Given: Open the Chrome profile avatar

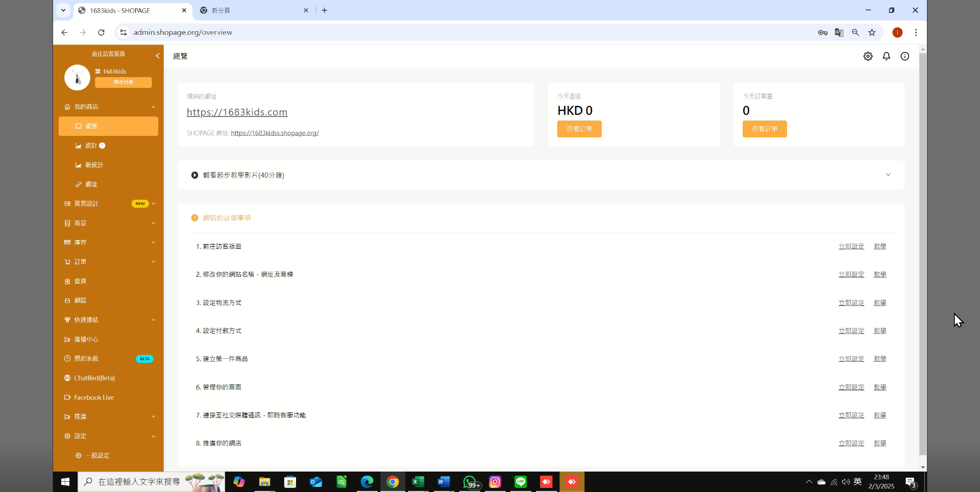Looking at the screenshot, I should 897,32.
